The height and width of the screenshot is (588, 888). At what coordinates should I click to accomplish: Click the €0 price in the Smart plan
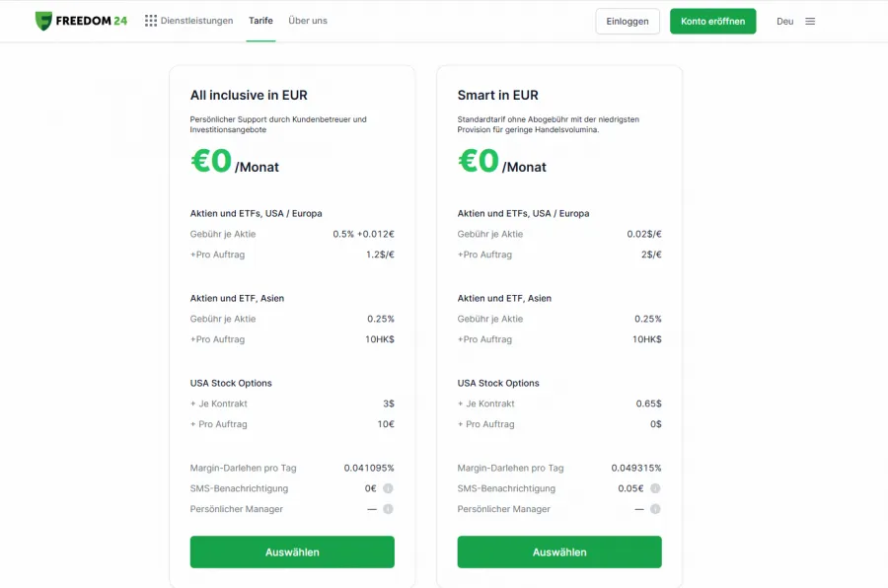pyautogui.click(x=478, y=160)
